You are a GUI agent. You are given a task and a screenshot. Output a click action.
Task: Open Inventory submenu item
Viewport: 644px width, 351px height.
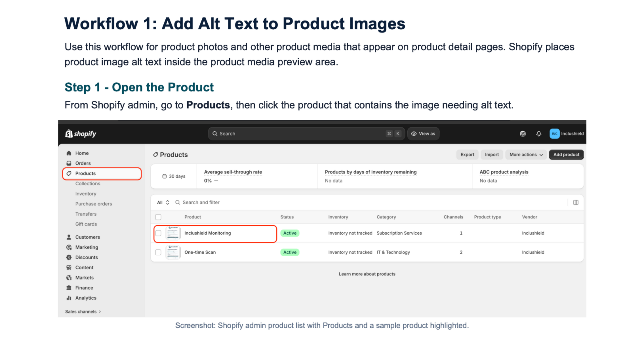tap(86, 194)
